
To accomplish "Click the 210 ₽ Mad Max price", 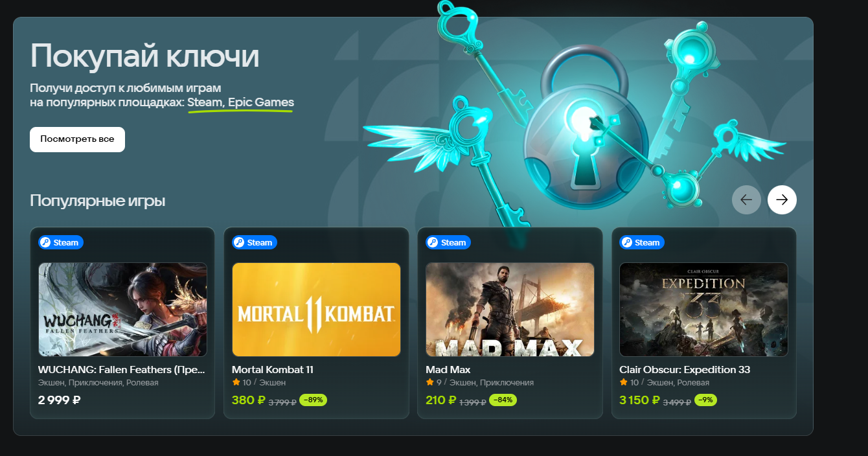I will [x=441, y=400].
